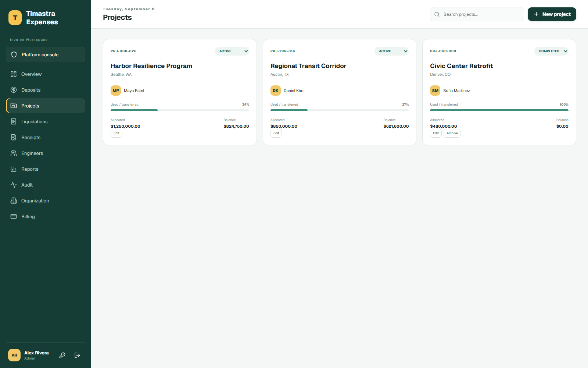Archive the Civic Center Retrofit project

pyautogui.click(x=452, y=133)
